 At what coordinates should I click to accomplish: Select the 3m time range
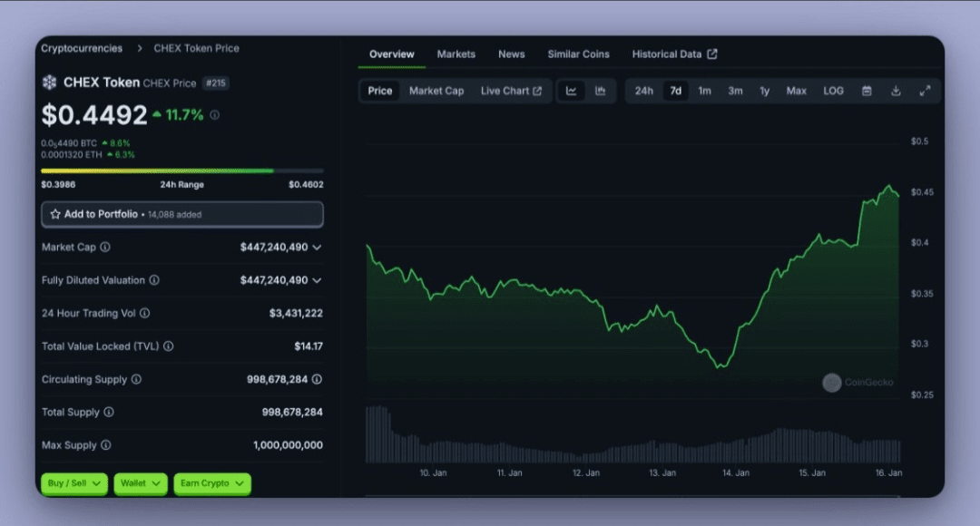click(x=735, y=91)
